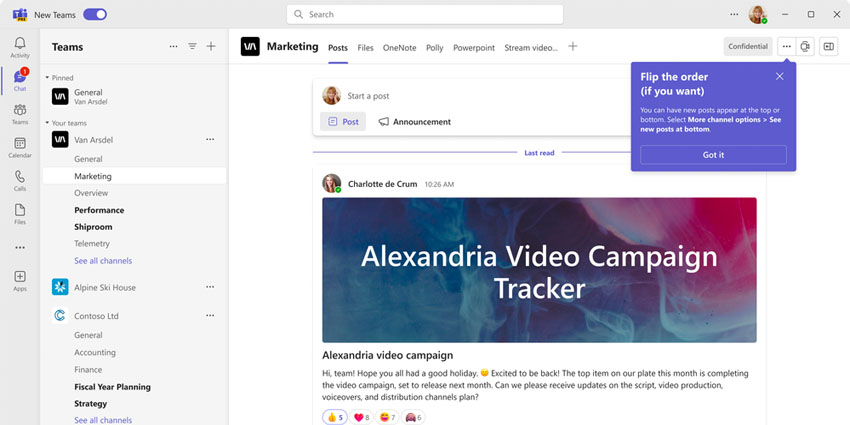Screen dimensions: 850x425
Task: Open the Files app in rail
Action: pos(20,214)
